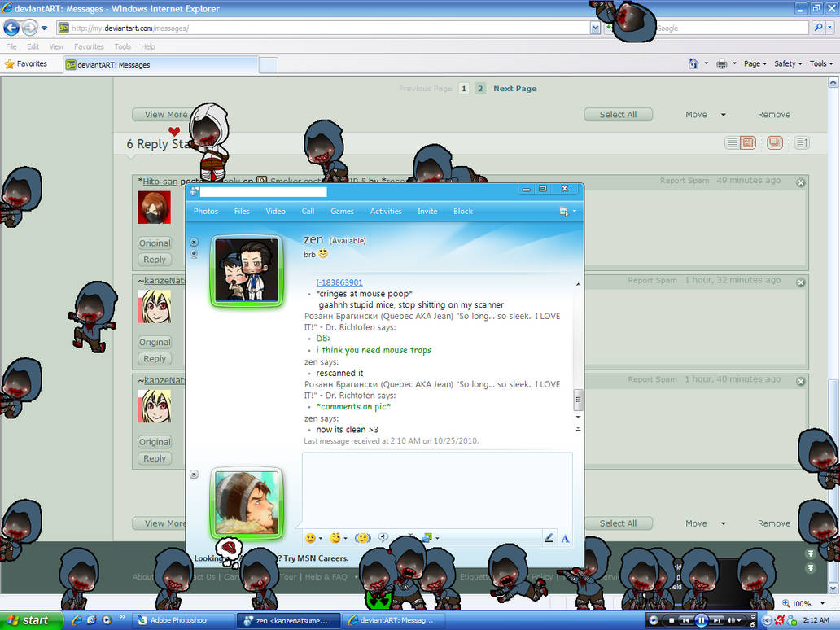Show hidden system tray icons
Viewport: 840px width, 630px height.
pos(767,620)
